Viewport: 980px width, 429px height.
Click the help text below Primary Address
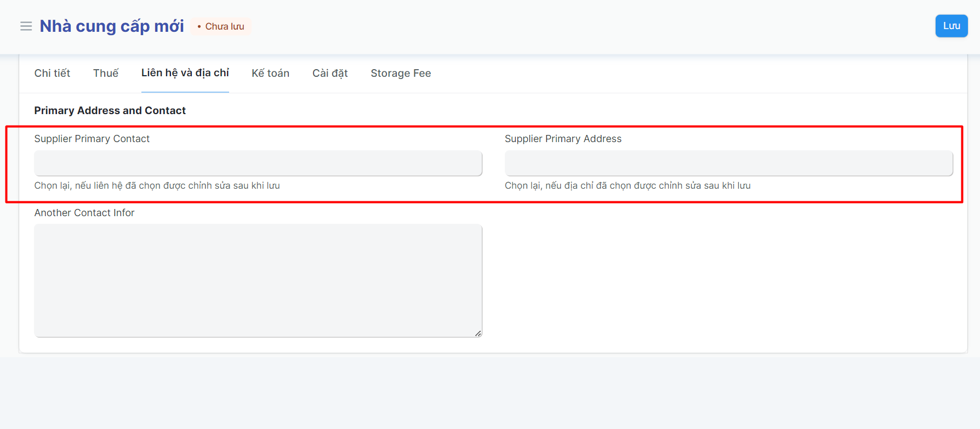point(628,185)
